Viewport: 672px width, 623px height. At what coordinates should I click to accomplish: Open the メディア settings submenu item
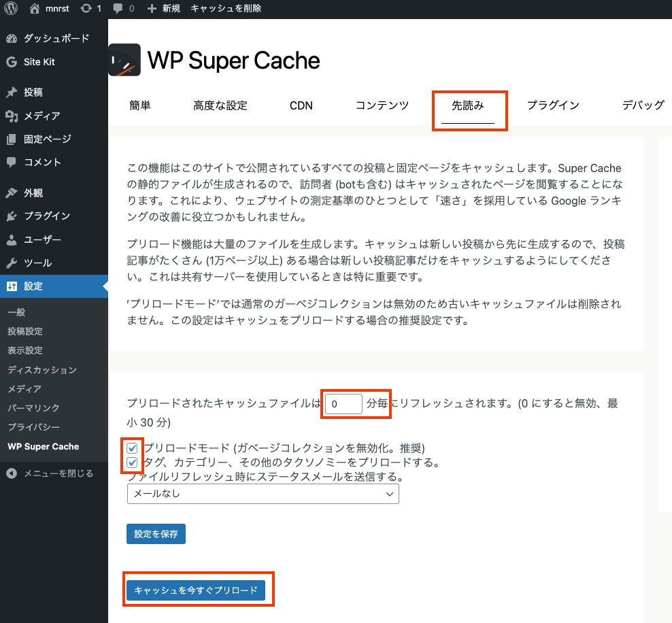point(24,389)
